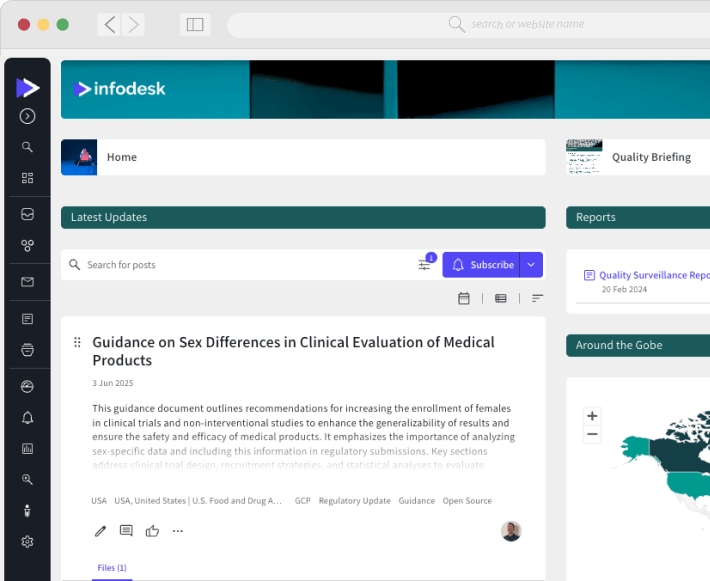Click the edit pencil icon on the post
This screenshot has width=710, height=581.
tap(100, 531)
